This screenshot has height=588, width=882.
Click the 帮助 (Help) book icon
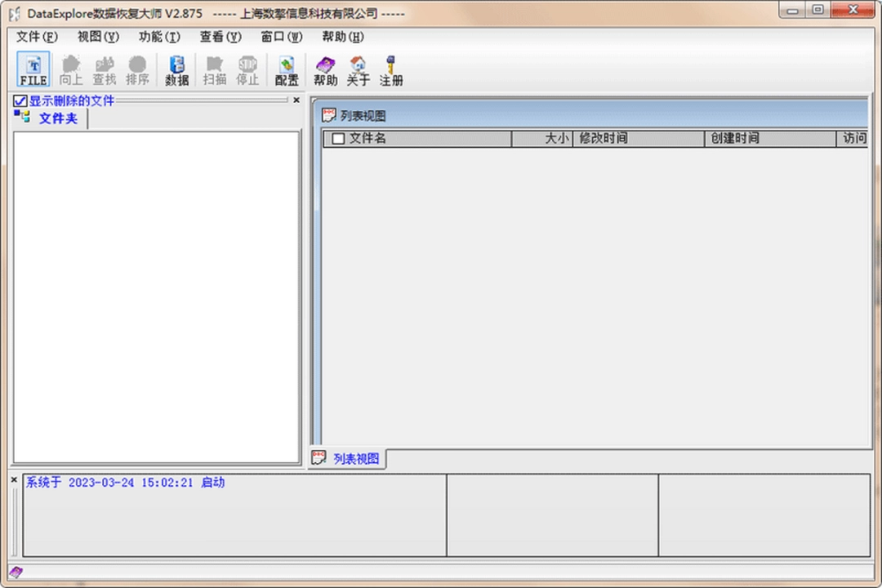(x=325, y=70)
